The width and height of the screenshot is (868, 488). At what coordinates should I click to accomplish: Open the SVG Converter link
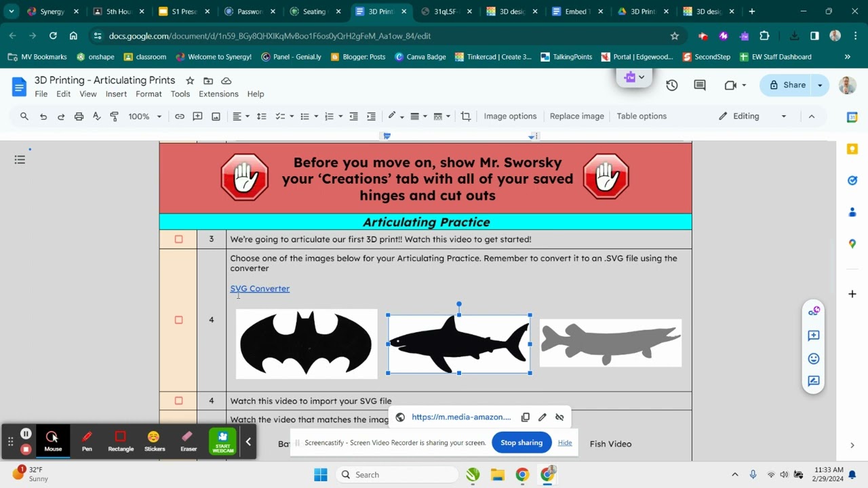[x=260, y=289]
